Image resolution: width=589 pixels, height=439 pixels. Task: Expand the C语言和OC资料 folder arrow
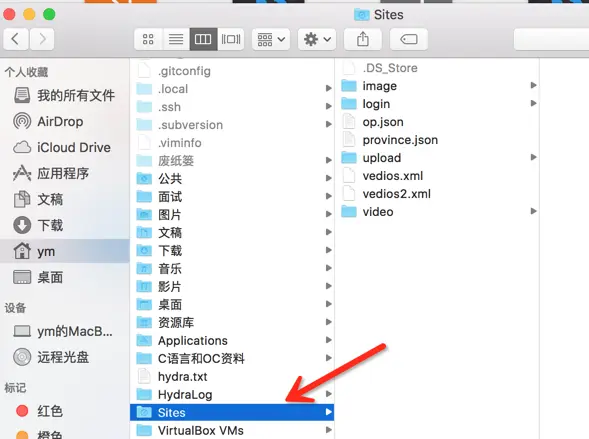[329, 358]
